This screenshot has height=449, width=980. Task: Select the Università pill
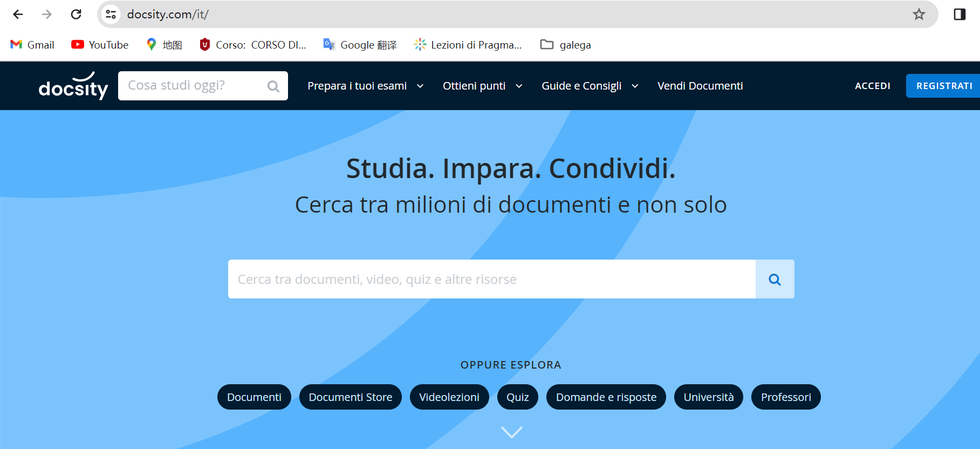tap(709, 397)
